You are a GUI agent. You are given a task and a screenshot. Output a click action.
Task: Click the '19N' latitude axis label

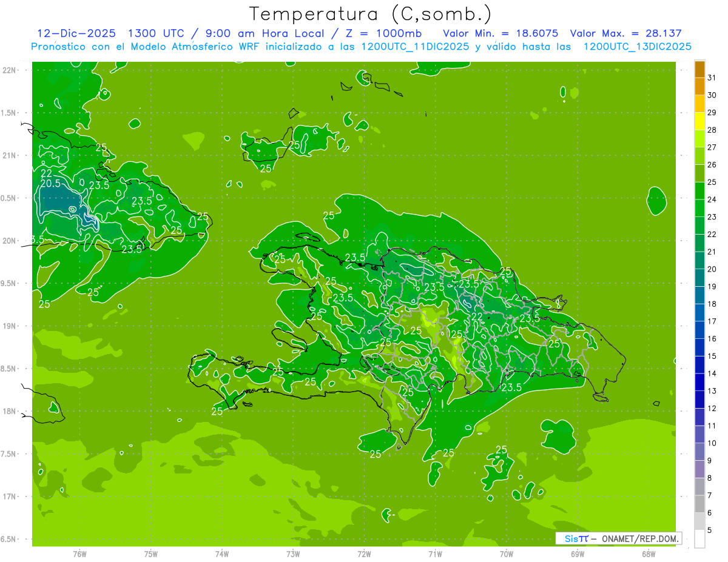coord(8,326)
